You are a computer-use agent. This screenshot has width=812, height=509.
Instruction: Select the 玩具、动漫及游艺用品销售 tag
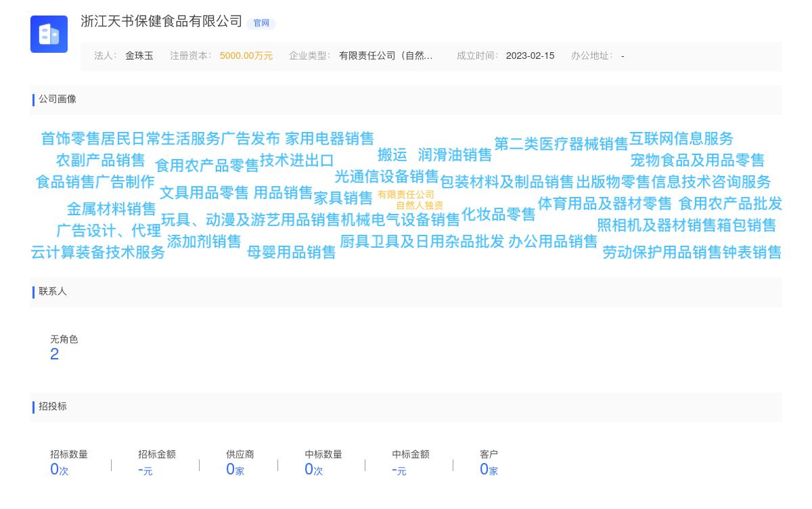pyautogui.click(x=250, y=220)
